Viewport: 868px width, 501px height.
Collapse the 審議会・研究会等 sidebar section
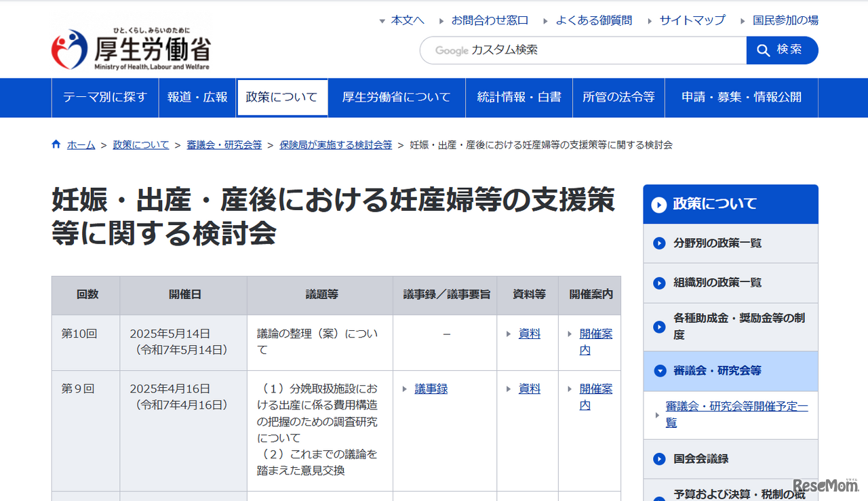(660, 371)
